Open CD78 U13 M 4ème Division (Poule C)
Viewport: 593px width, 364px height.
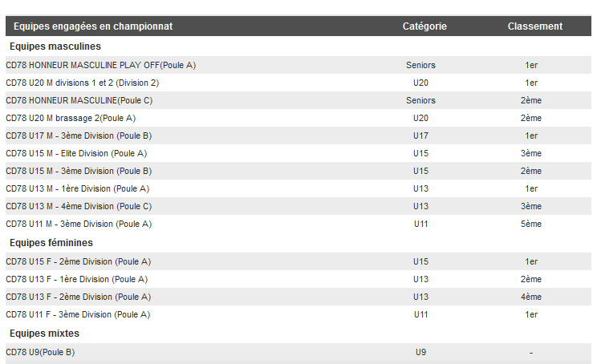(79, 206)
